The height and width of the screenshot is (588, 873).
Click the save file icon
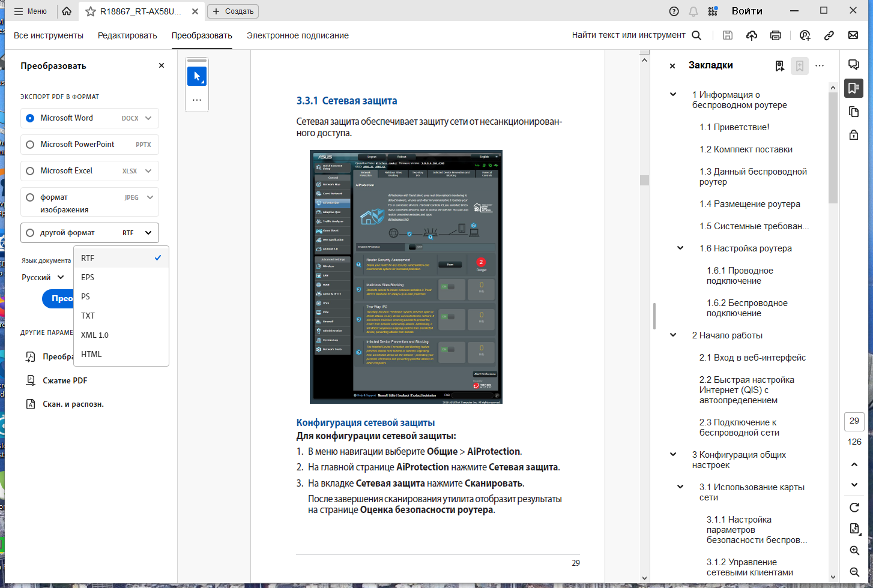click(728, 35)
